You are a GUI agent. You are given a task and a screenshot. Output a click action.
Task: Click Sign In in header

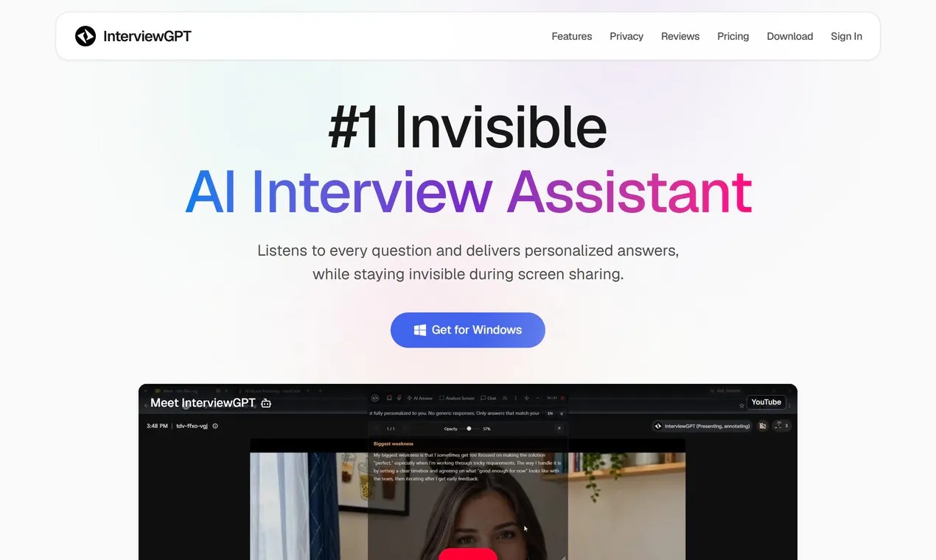(x=846, y=36)
